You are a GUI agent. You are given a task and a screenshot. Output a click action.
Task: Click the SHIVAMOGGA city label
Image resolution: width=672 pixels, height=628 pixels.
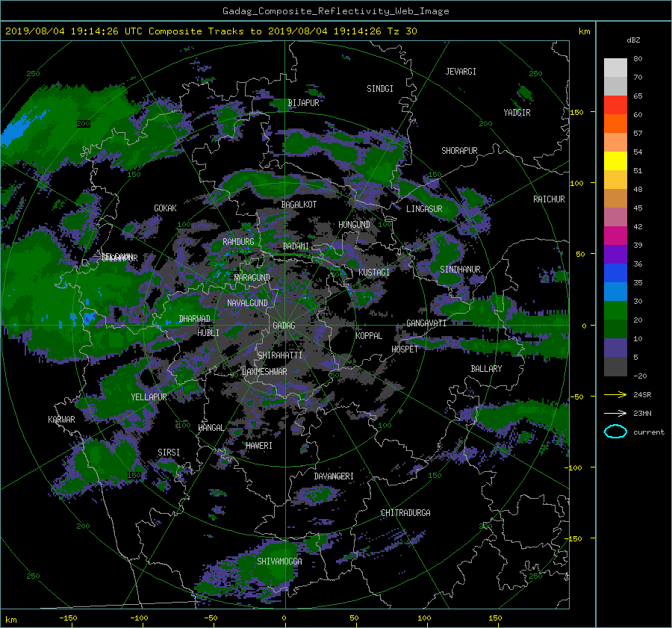pos(279,561)
